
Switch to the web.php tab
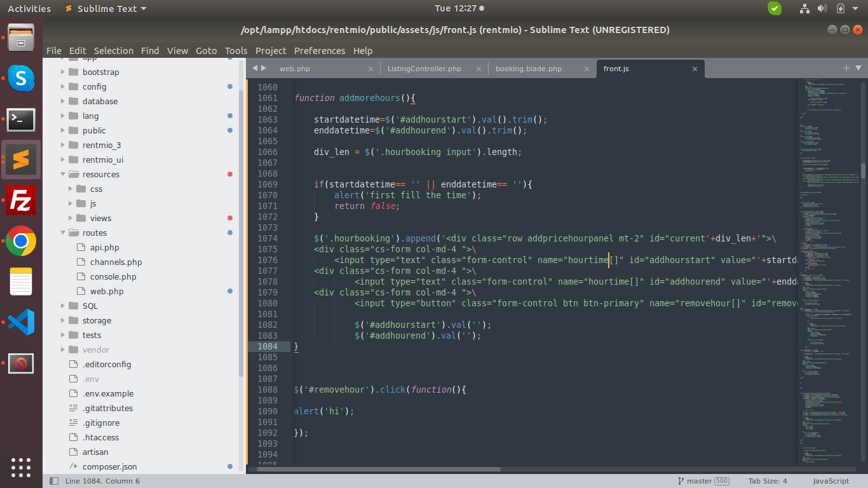pyautogui.click(x=295, y=69)
